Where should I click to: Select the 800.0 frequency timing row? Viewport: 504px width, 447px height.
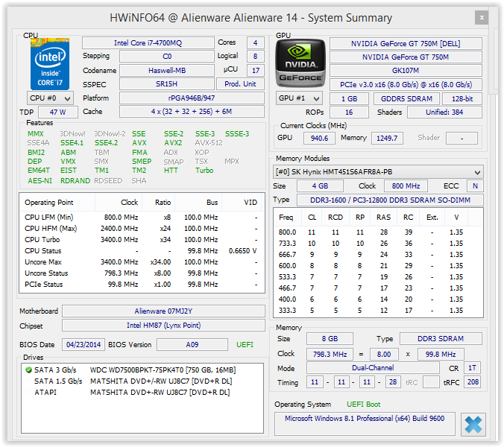(378, 232)
